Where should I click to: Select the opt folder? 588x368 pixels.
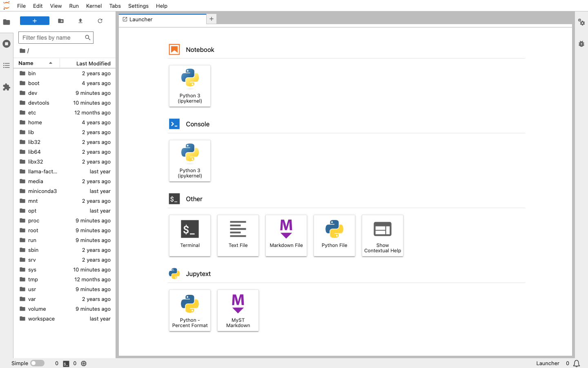click(65, 211)
